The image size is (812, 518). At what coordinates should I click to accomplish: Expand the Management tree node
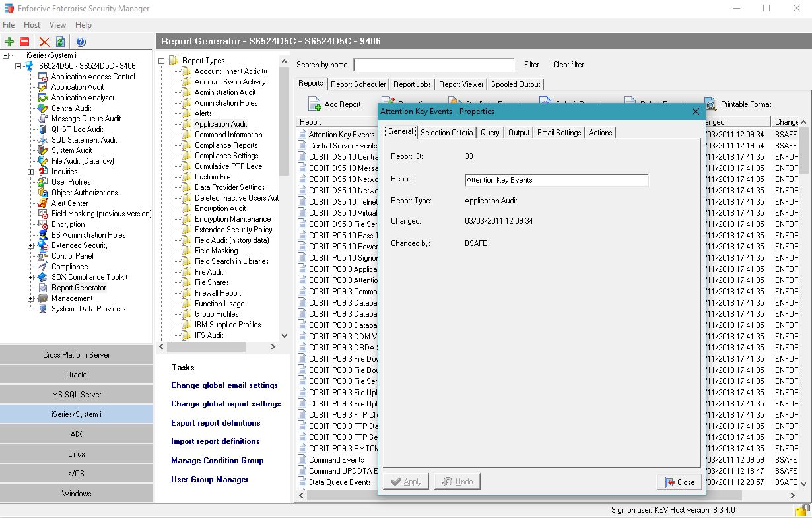pyautogui.click(x=30, y=298)
